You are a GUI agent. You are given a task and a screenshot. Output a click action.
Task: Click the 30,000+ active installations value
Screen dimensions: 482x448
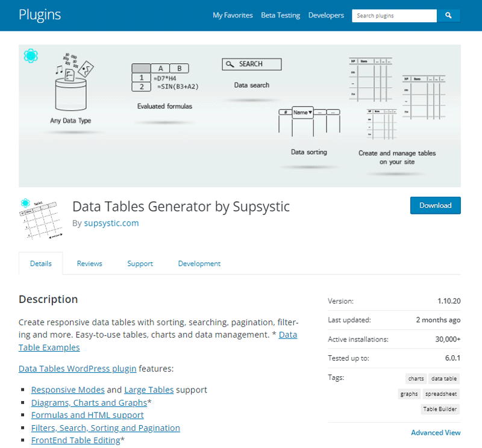[448, 339]
